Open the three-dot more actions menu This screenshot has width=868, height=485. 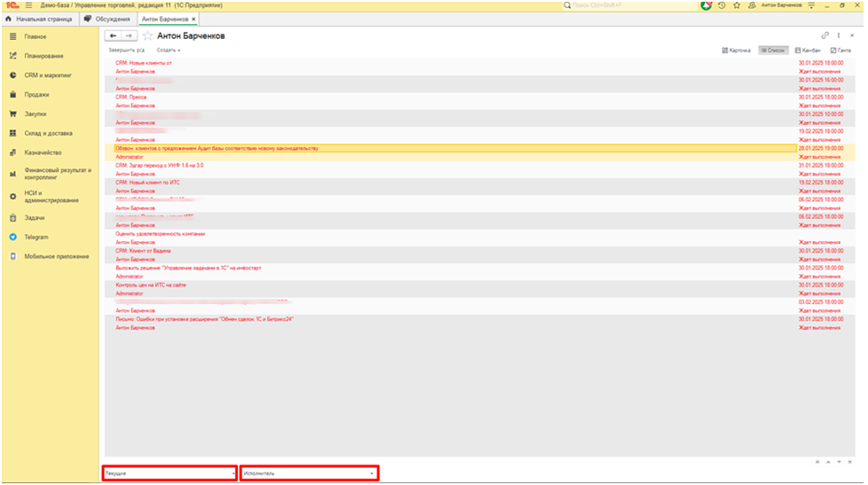click(839, 35)
